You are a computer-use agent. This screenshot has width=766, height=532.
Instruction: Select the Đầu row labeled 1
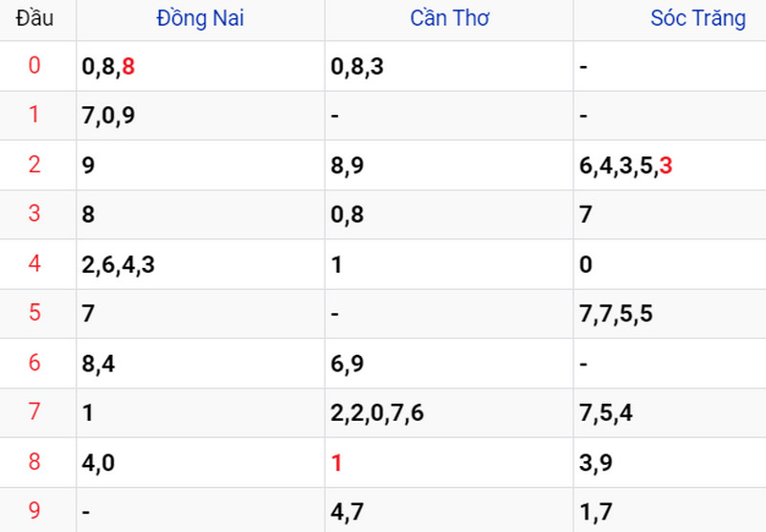point(35,116)
